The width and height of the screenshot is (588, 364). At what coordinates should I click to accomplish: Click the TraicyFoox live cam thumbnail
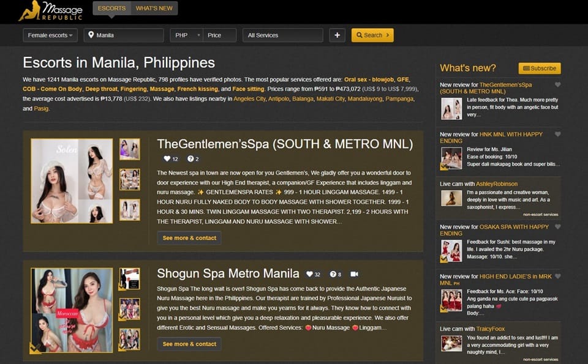[x=451, y=343]
